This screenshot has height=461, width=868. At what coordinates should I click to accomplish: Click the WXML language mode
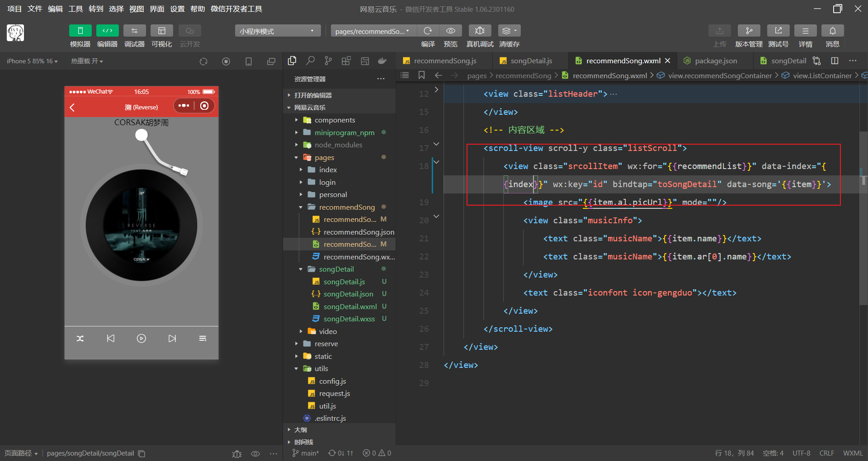click(853, 453)
